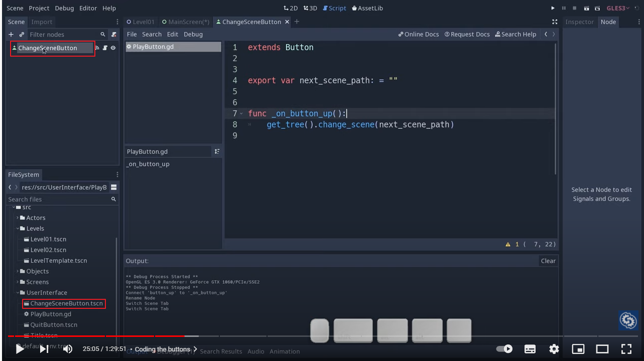Go to previous edited script arrow
Screen dimensions: 644x361
(546, 35)
